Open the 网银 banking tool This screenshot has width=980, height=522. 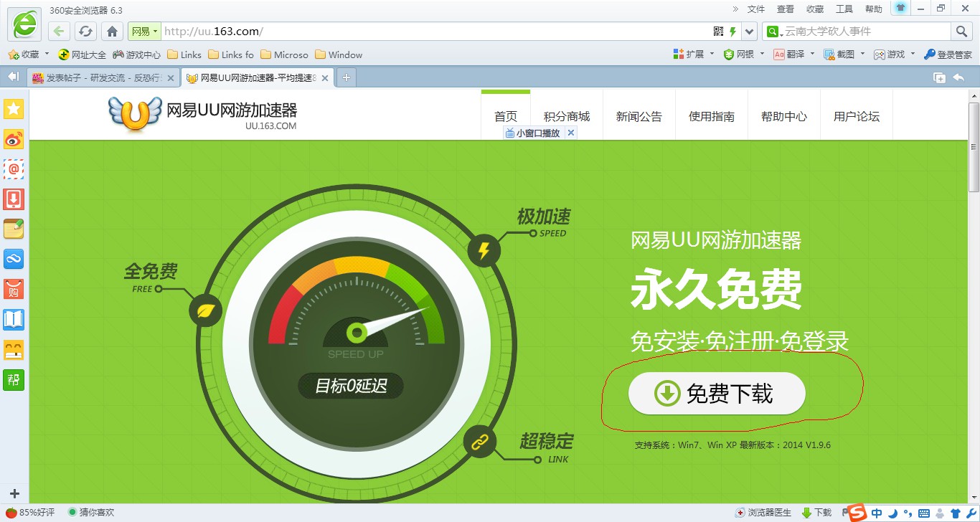739,54
